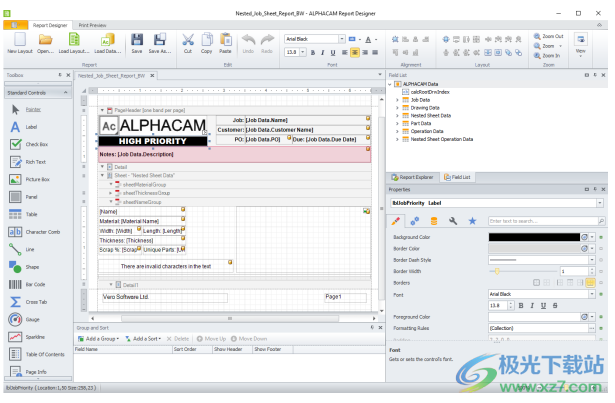Viewport: 615px width, 403px height.
Task: Expand the Job Data tree node
Action: 397,100
